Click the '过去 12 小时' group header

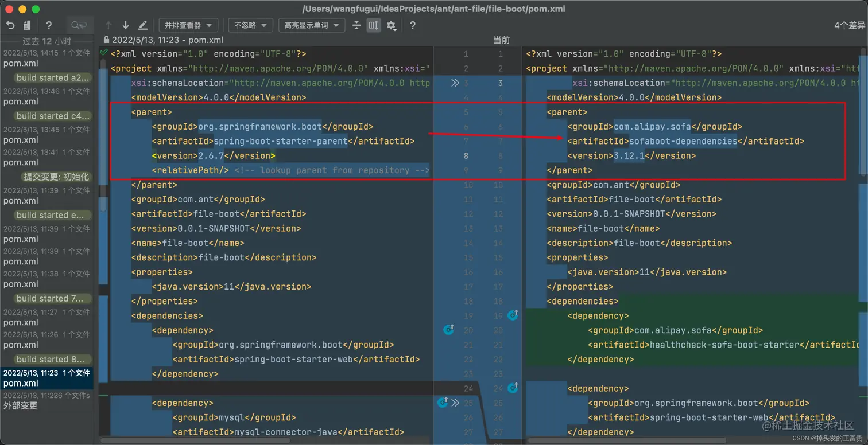point(46,41)
